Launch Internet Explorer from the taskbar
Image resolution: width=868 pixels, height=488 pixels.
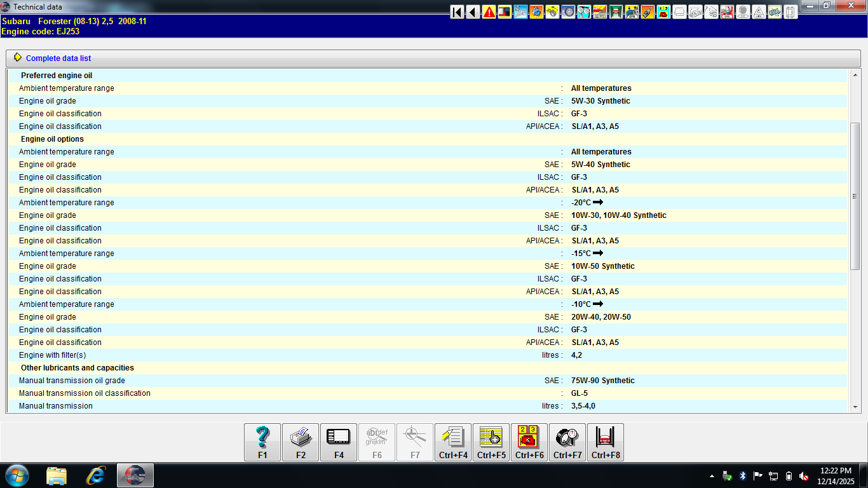pos(96,475)
